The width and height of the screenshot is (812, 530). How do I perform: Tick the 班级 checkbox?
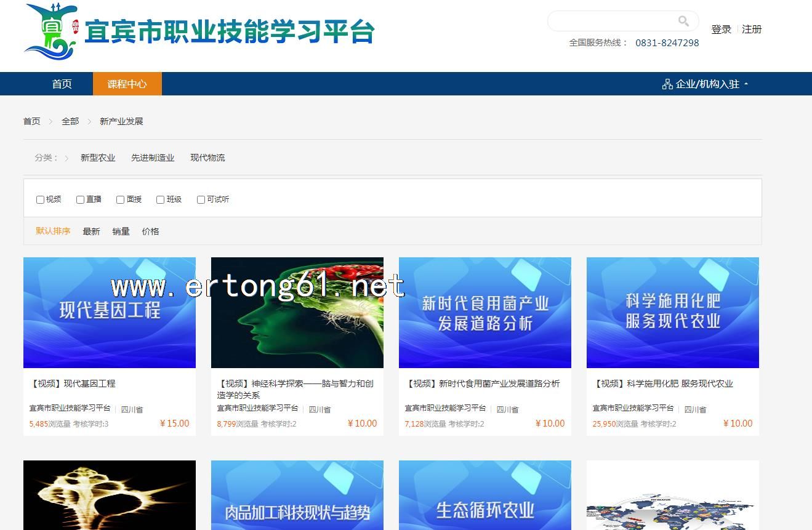coord(160,199)
